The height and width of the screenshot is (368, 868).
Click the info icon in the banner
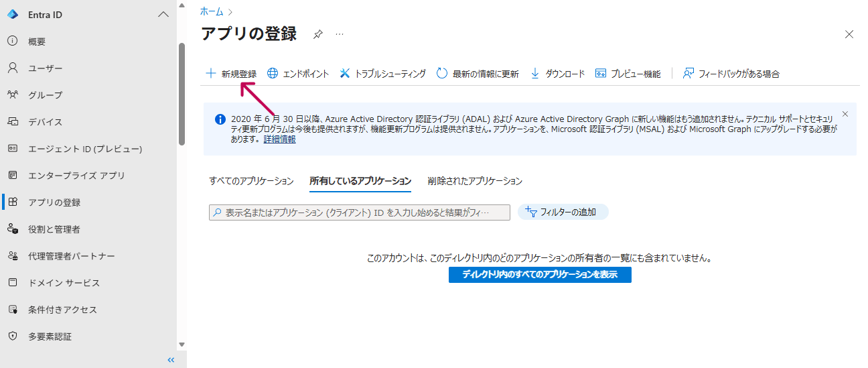pos(220,119)
